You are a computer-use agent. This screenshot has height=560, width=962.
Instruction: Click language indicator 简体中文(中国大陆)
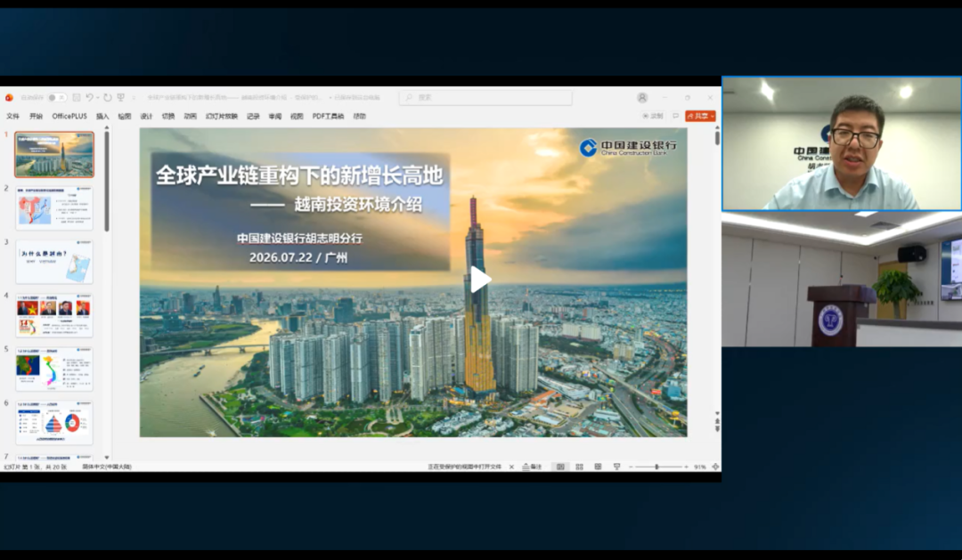pos(108,467)
